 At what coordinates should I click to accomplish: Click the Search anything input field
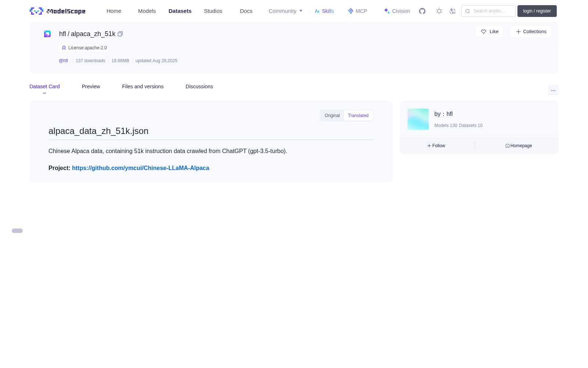pos(488,11)
